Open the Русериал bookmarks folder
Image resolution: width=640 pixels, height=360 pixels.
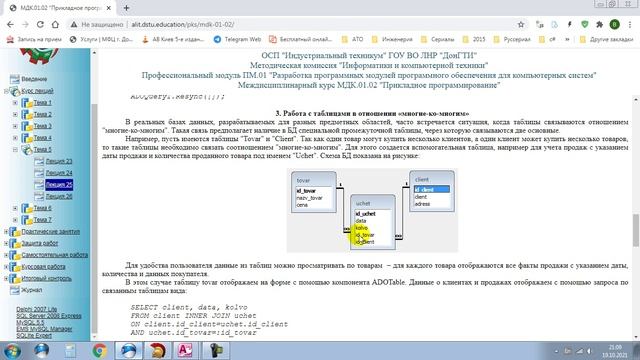pyautogui.click(x=512, y=39)
